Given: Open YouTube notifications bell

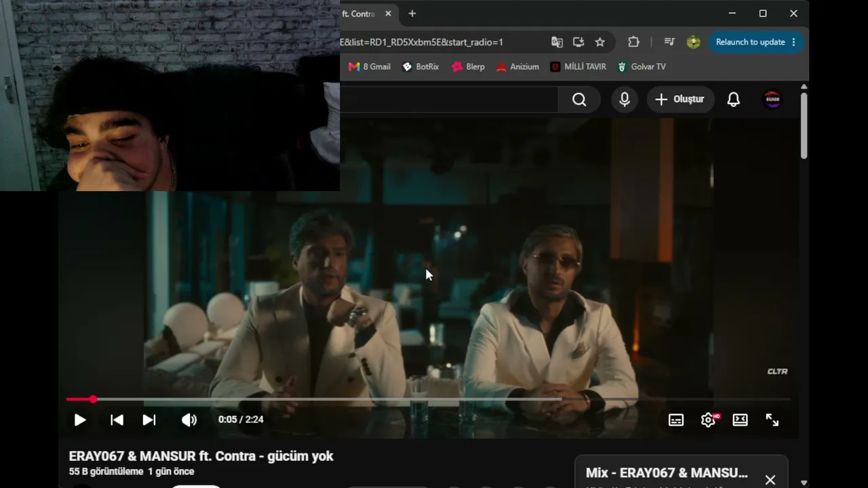Looking at the screenshot, I should pos(734,100).
